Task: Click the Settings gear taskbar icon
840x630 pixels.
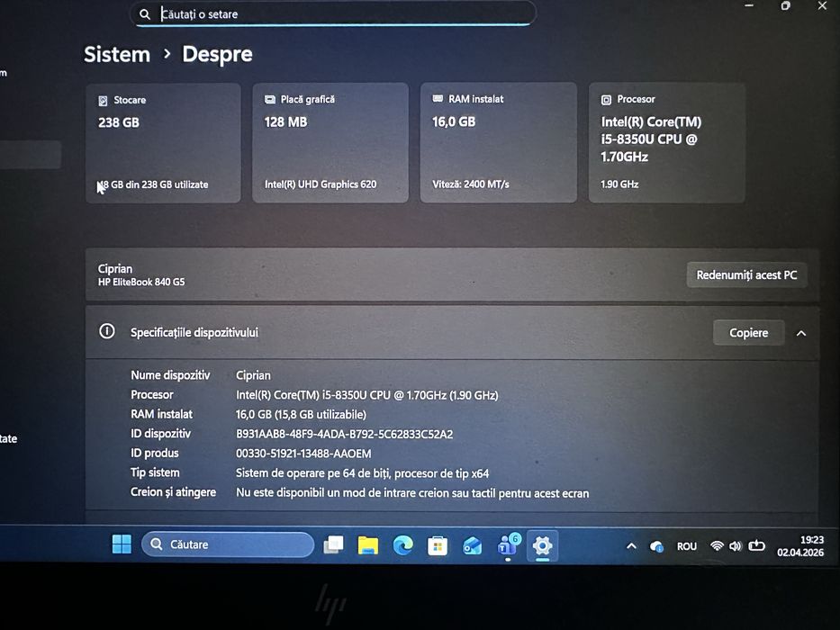Action: pos(542,546)
